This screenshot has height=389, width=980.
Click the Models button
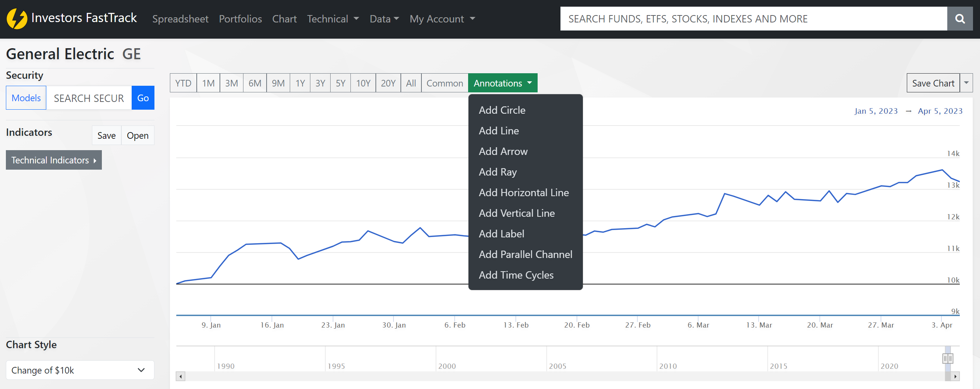[26, 98]
